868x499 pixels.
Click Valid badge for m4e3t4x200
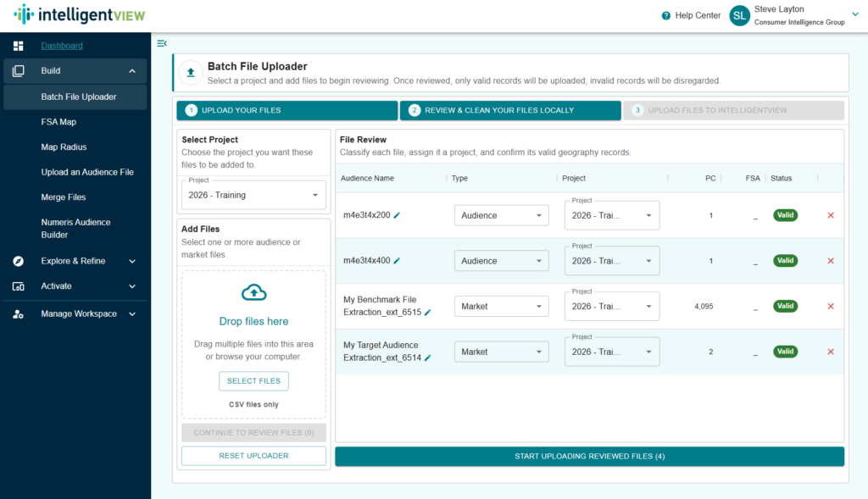786,215
